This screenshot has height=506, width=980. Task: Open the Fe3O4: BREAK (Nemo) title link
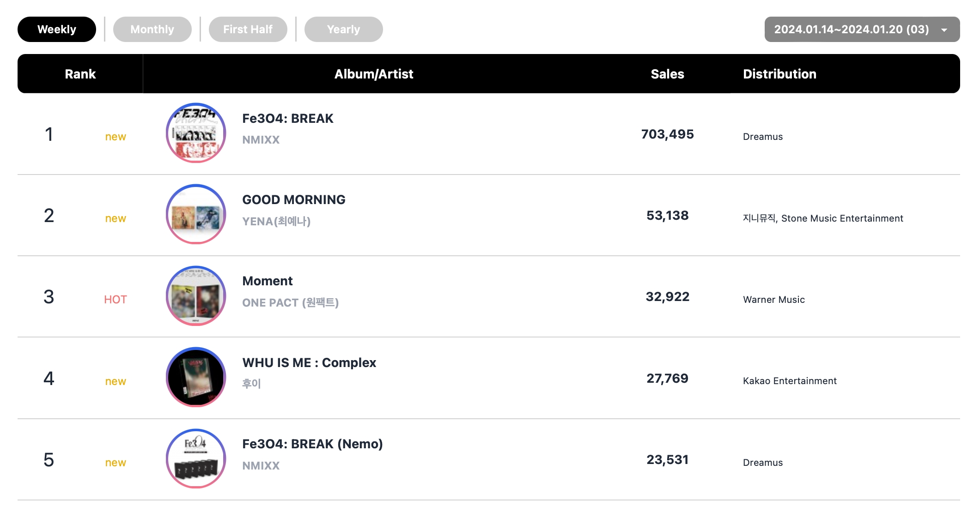coord(312,444)
